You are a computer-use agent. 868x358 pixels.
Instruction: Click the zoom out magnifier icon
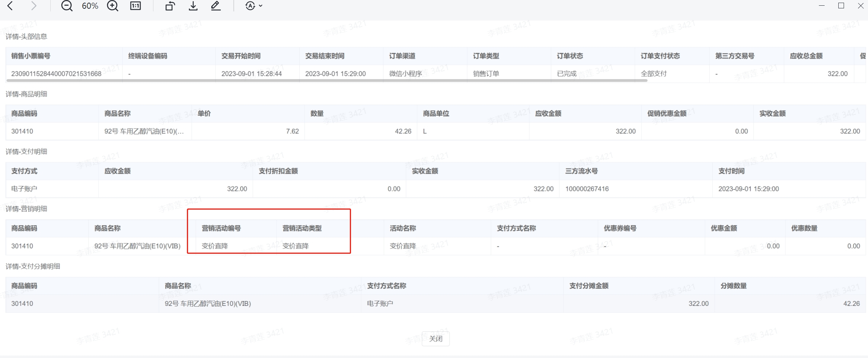(x=67, y=6)
